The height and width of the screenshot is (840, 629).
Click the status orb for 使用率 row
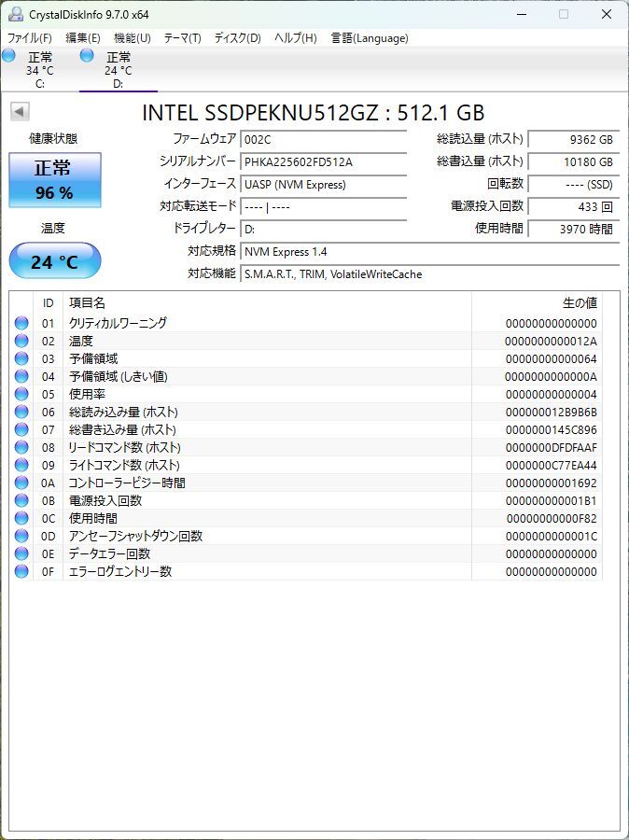tap(21, 394)
